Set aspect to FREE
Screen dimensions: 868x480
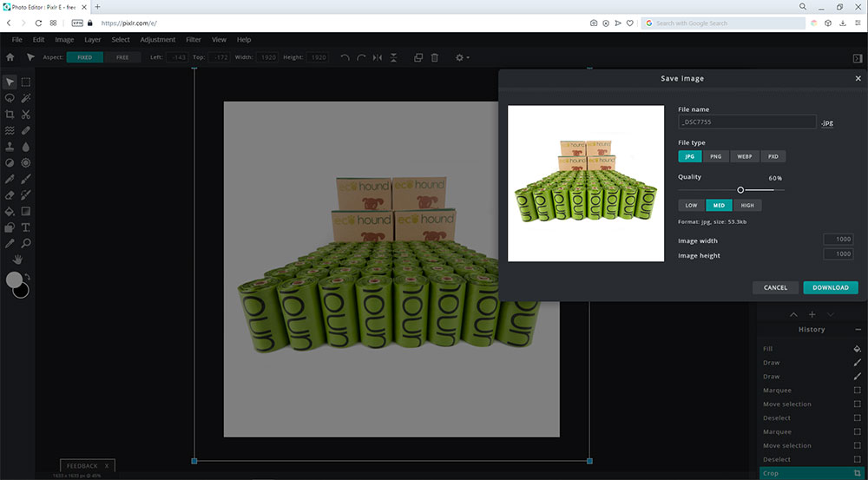[x=122, y=57]
